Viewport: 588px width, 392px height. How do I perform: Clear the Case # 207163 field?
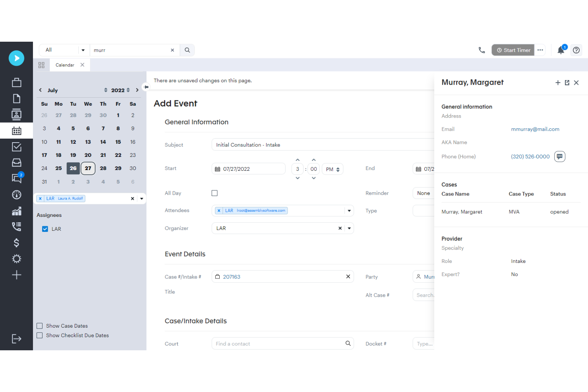pos(348,276)
